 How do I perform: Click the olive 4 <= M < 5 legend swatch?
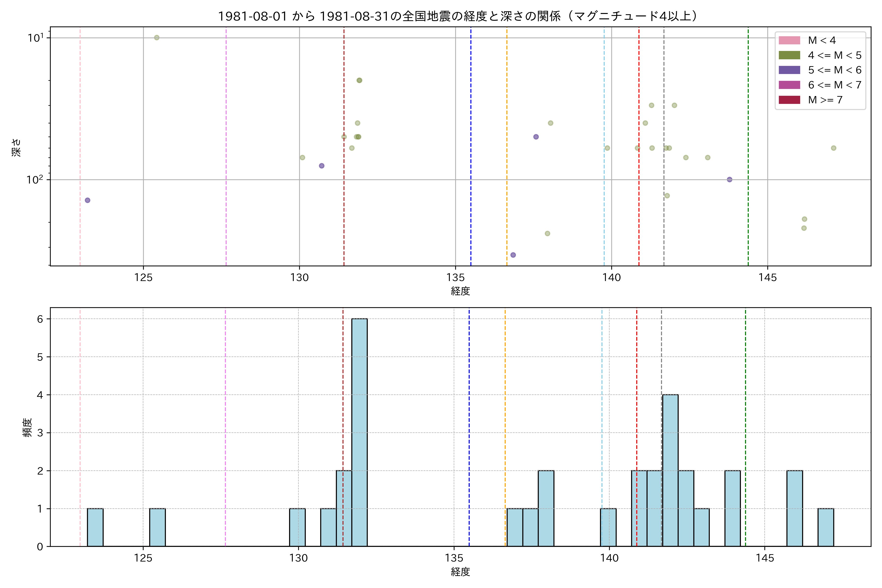[789, 55]
